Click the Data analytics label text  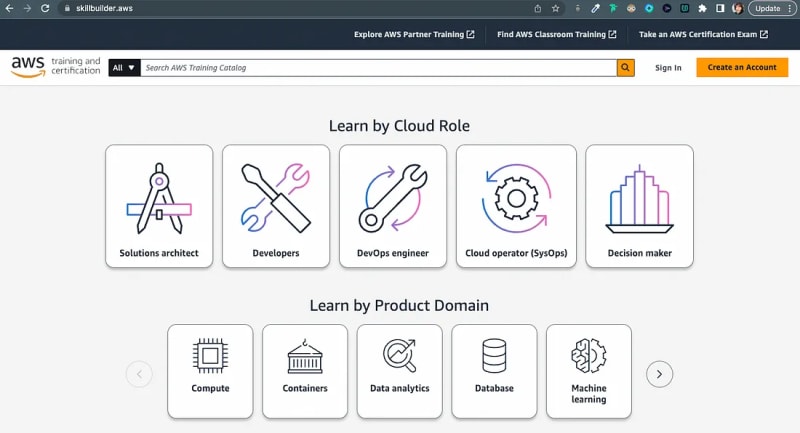pyautogui.click(x=399, y=388)
